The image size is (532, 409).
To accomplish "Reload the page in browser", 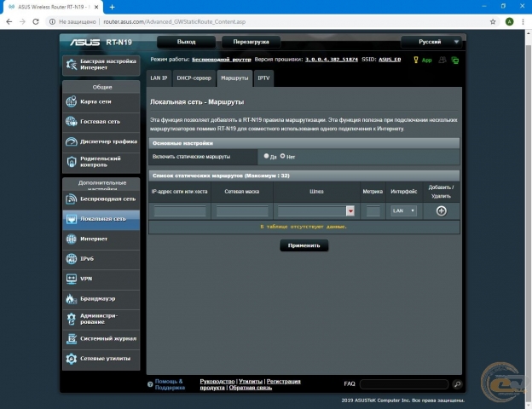I will (x=36, y=21).
